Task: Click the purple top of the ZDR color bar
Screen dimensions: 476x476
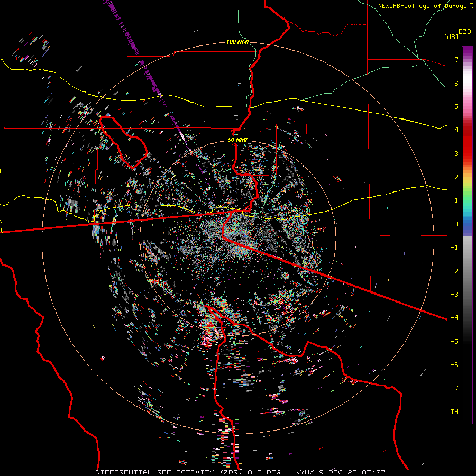Action: pos(467,52)
